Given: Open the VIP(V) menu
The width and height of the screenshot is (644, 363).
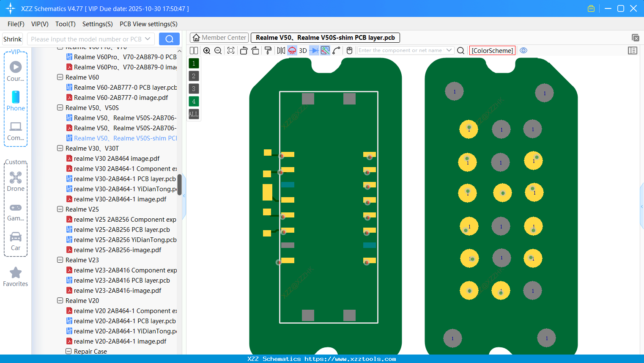Looking at the screenshot, I should pyautogui.click(x=40, y=24).
